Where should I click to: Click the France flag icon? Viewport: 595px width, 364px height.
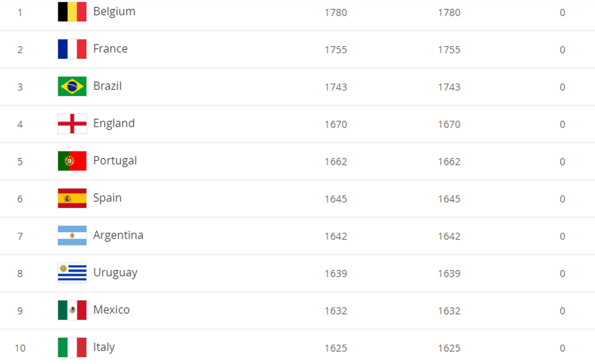(x=72, y=49)
